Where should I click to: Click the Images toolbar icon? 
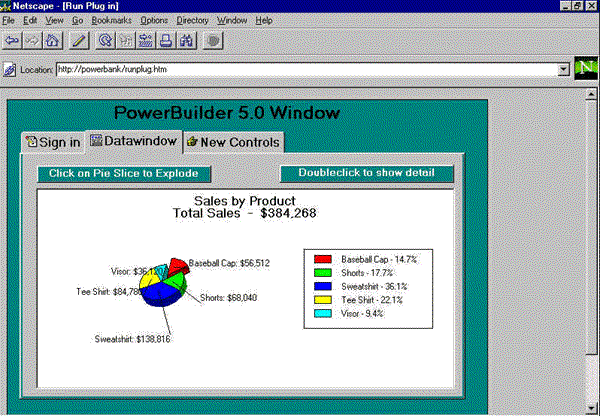click(x=126, y=41)
